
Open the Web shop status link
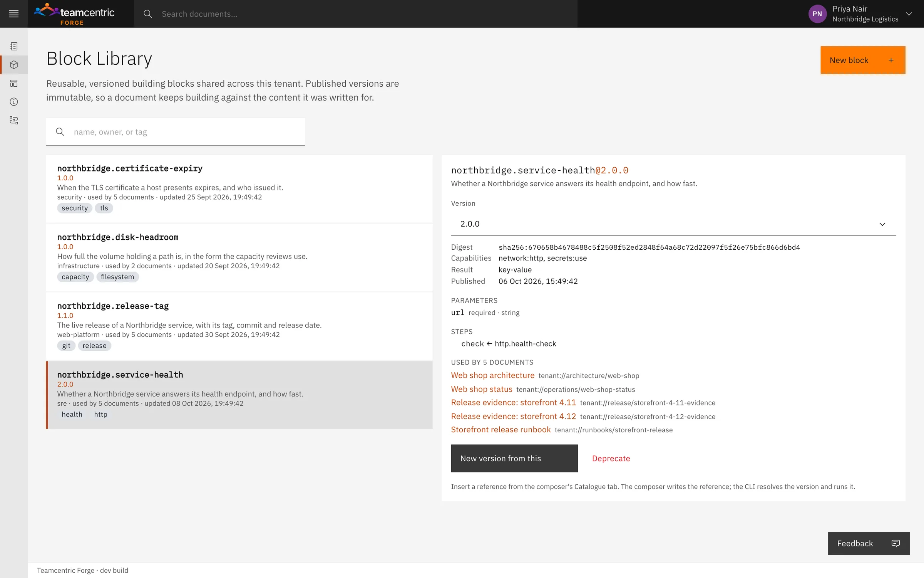[482, 389]
